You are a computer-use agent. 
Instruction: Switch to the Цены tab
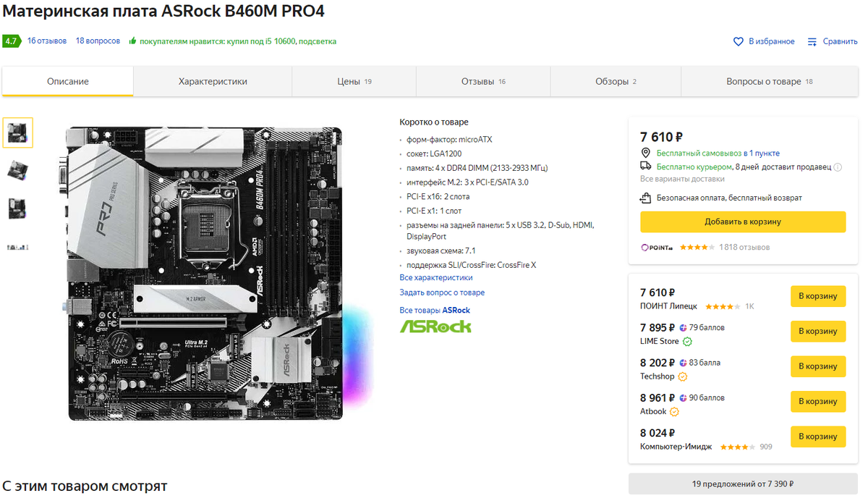click(x=354, y=82)
